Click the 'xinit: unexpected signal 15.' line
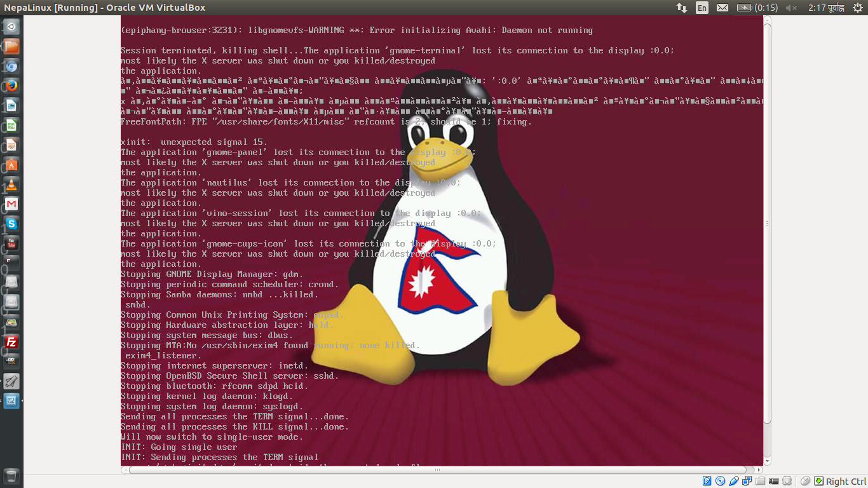 coord(194,142)
